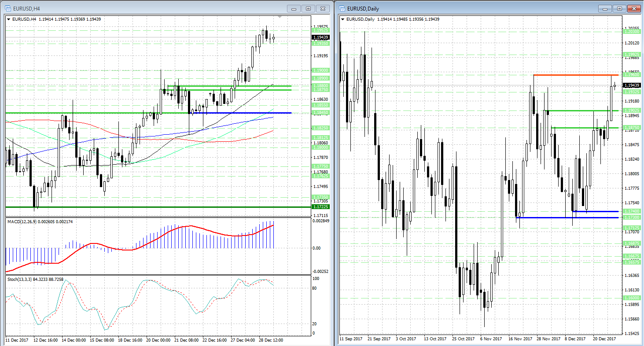The width and height of the screenshot is (644, 346).
Task: Close the EURUSD,Daily chart window
Action: [634, 9]
